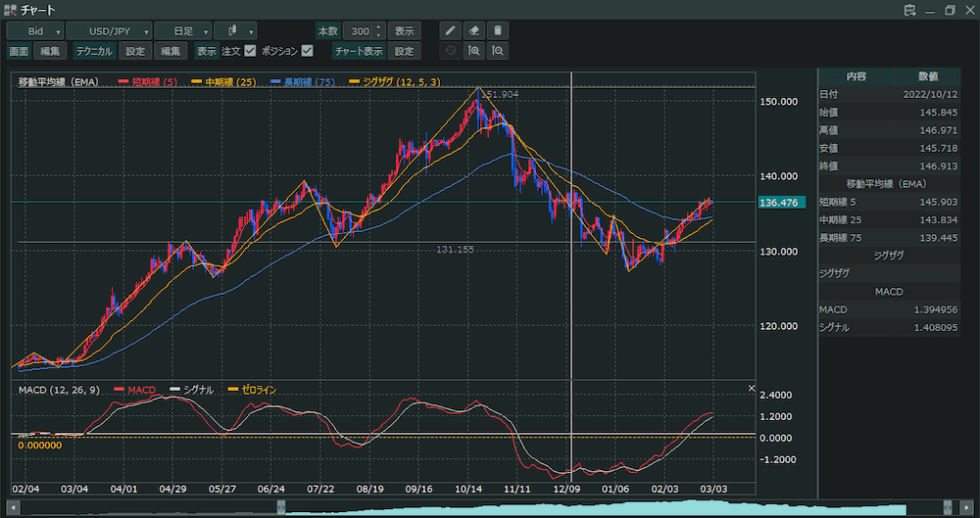Image resolution: width=980 pixels, height=518 pixels.
Task: Click the window layout switch icon in title bar
Action: pyautogui.click(x=909, y=10)
